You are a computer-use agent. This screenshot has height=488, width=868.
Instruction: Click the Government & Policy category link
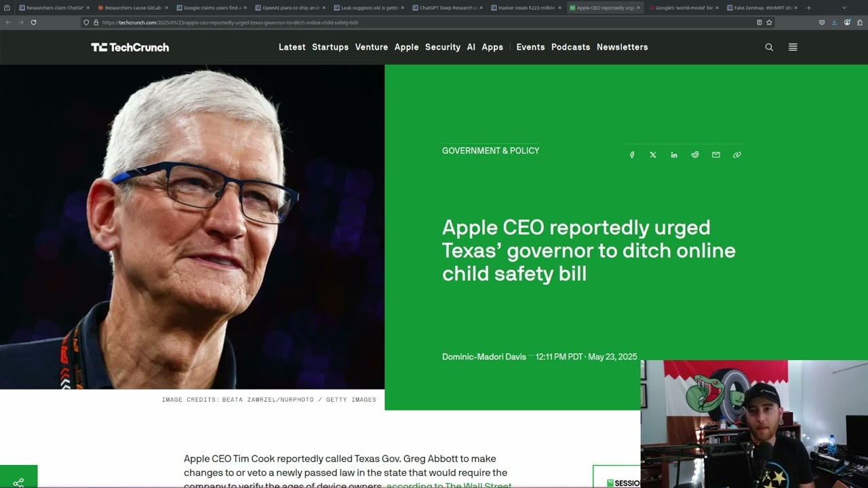click(x=490, y=151)
